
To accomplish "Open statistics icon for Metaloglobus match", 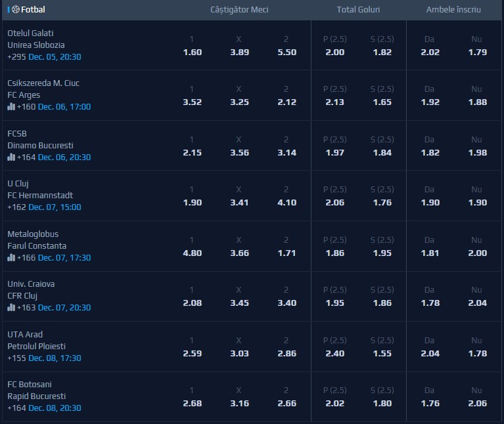I will [11, 257].
